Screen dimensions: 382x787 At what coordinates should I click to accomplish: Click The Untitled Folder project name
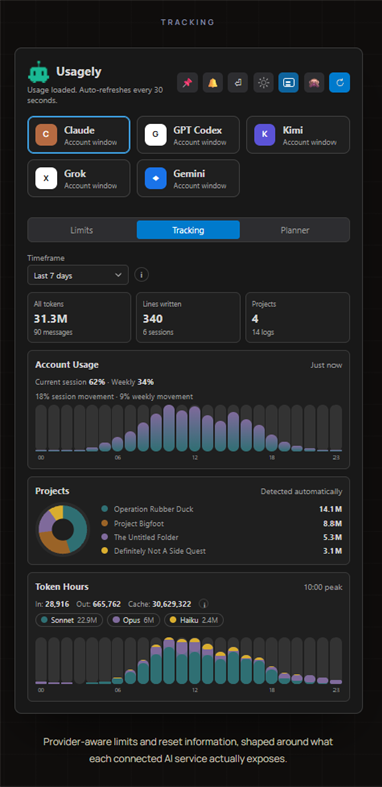click(145, 537)
